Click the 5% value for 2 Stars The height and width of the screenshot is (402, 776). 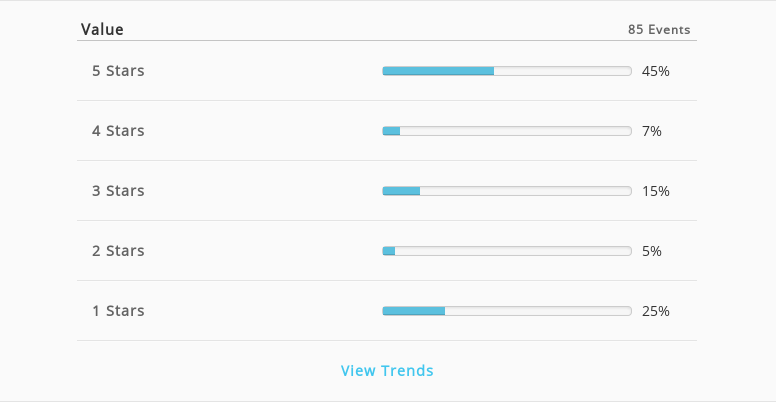[x=652, y=251]
